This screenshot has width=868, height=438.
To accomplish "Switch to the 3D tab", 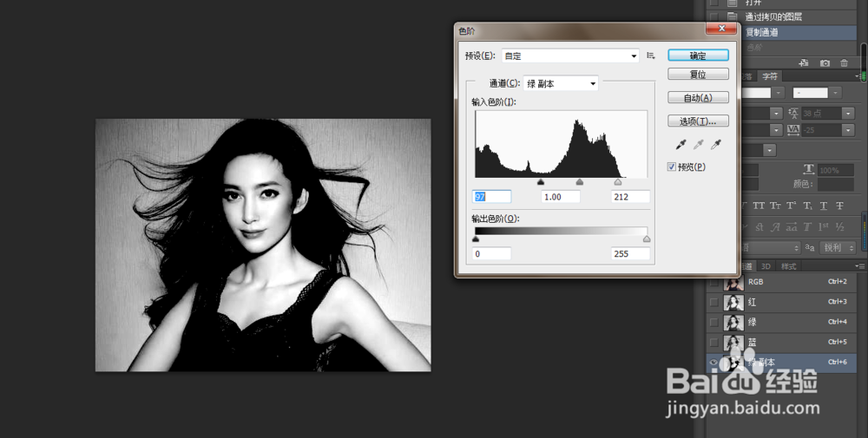I will point(766,266).
